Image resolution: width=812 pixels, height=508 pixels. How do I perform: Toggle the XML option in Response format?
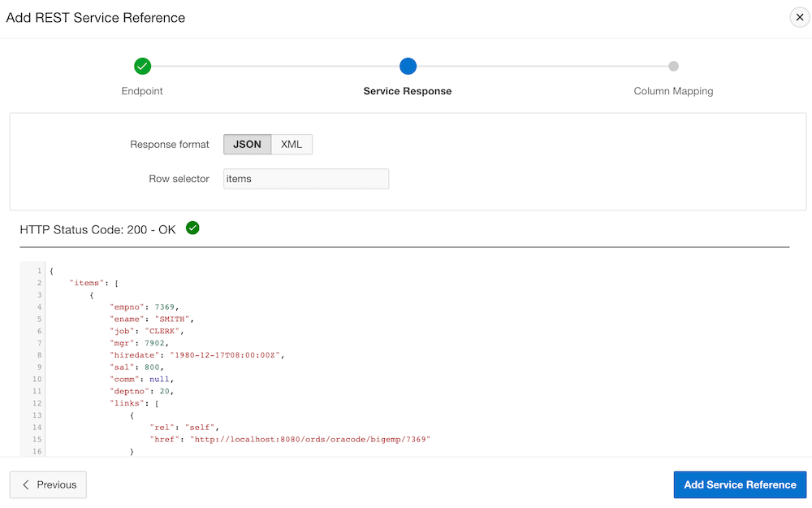(290, 144)
